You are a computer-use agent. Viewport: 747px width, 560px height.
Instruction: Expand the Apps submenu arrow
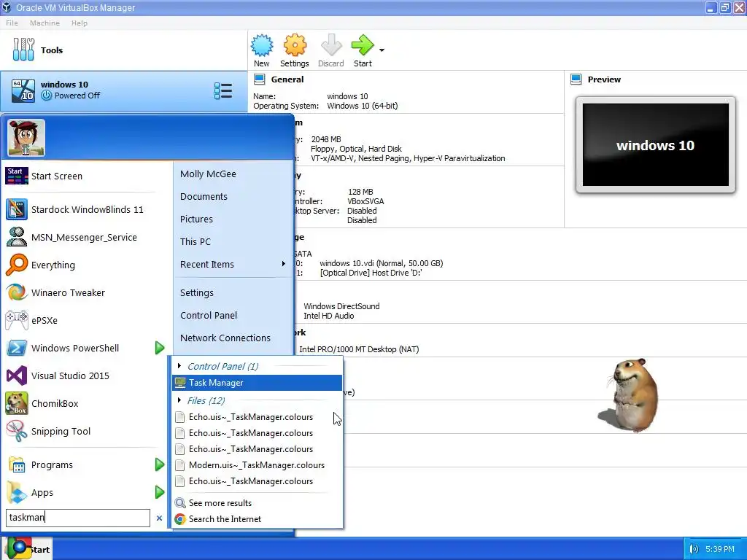pos(160,492)
